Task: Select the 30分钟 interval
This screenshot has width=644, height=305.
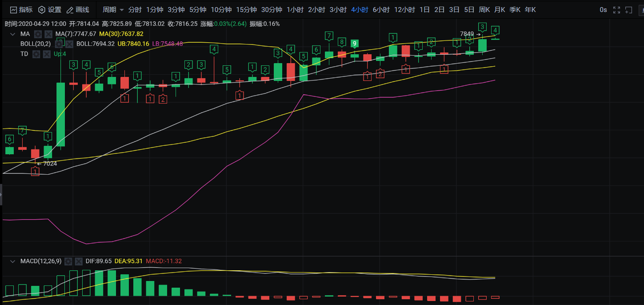Action: [272, 10]
